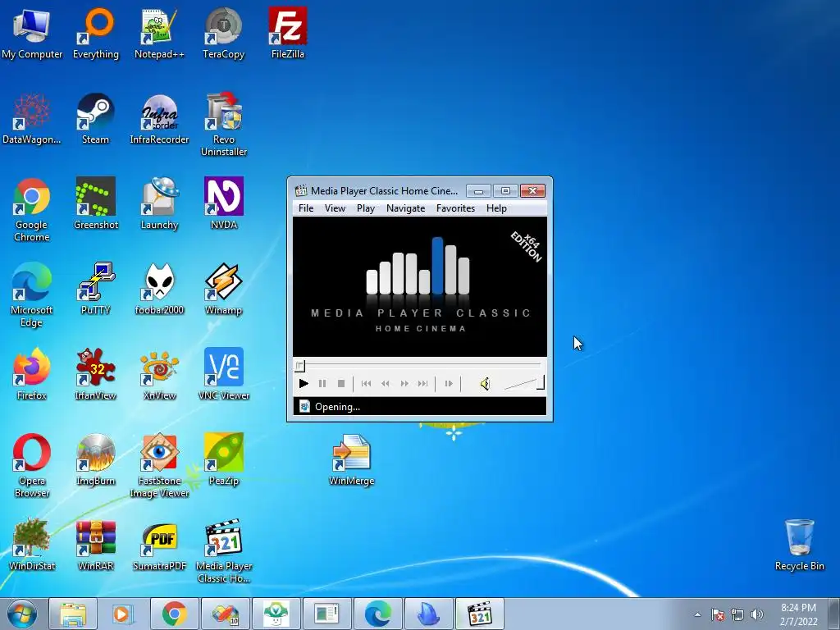
Task: Open the Help menu
Action: [496, 208]
